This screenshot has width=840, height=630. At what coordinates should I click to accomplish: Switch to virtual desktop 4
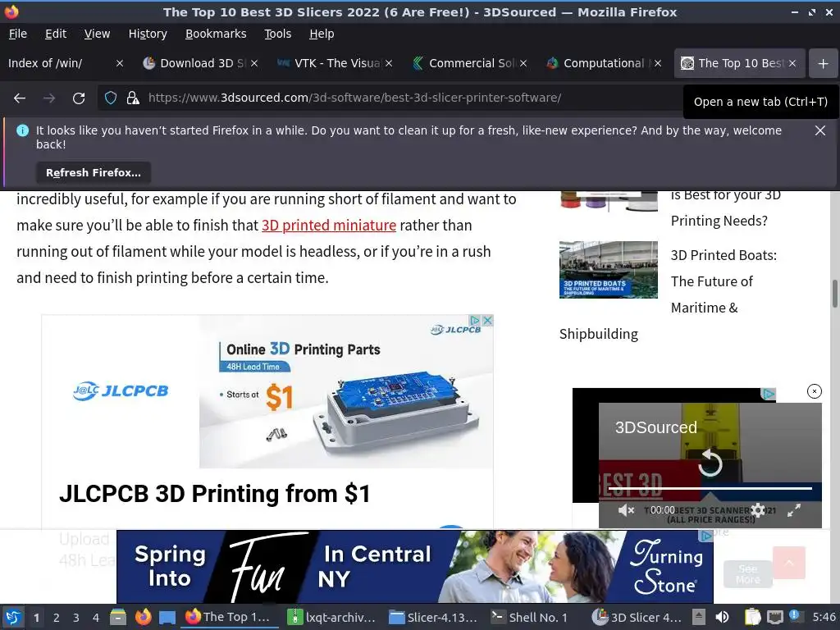pos(95,618)
